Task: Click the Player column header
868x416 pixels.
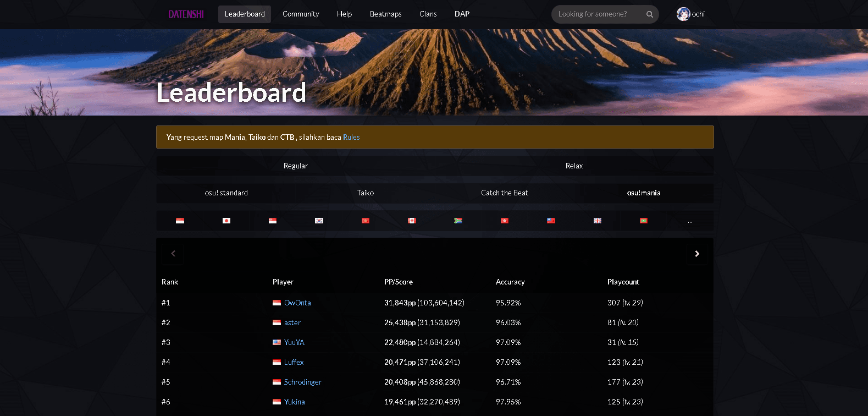Action: point(283,282)
